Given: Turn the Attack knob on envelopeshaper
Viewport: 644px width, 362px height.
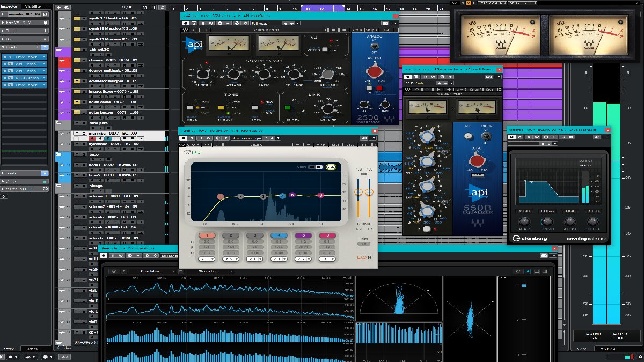Looking at the screenshot, I should click(x=524, y=221).
